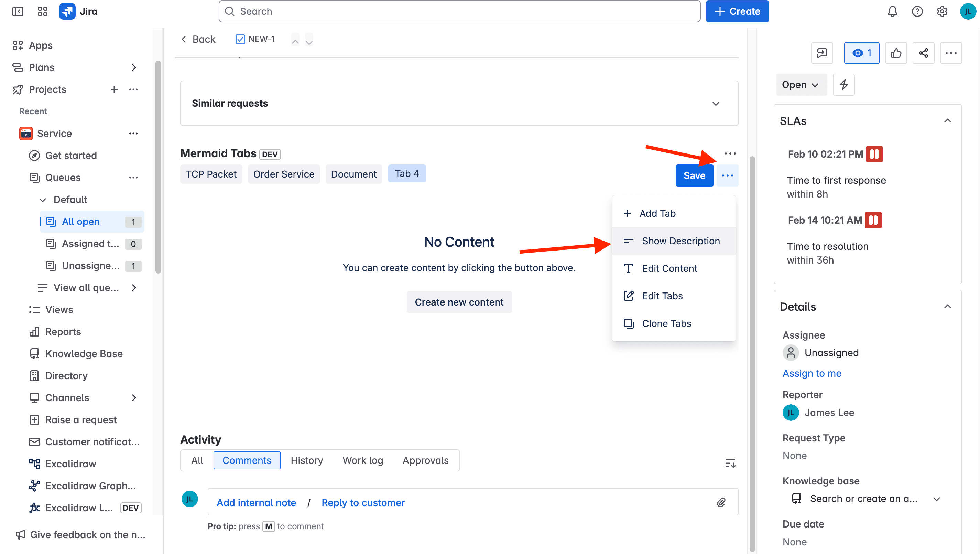This screenshot has height=554, width=980.
Task: Click the attachment paperclip in comment box
Action: pyautogui.click(x=721, y=503)
